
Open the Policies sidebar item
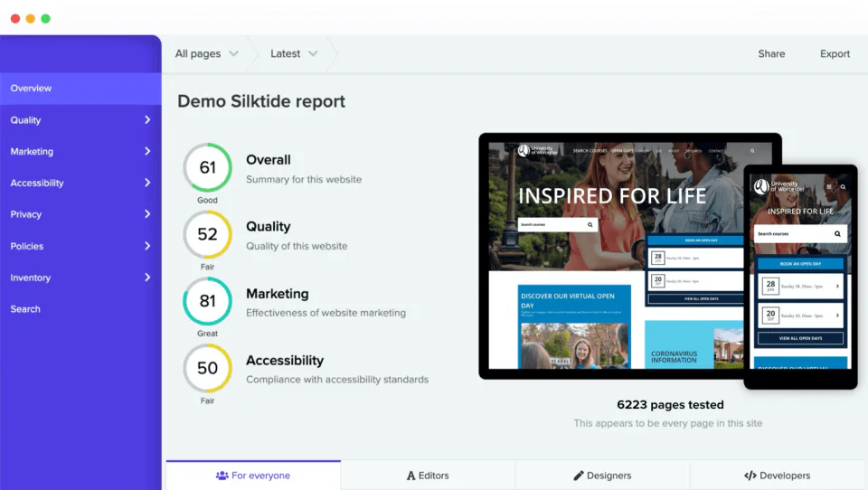(x=80, y=246)
